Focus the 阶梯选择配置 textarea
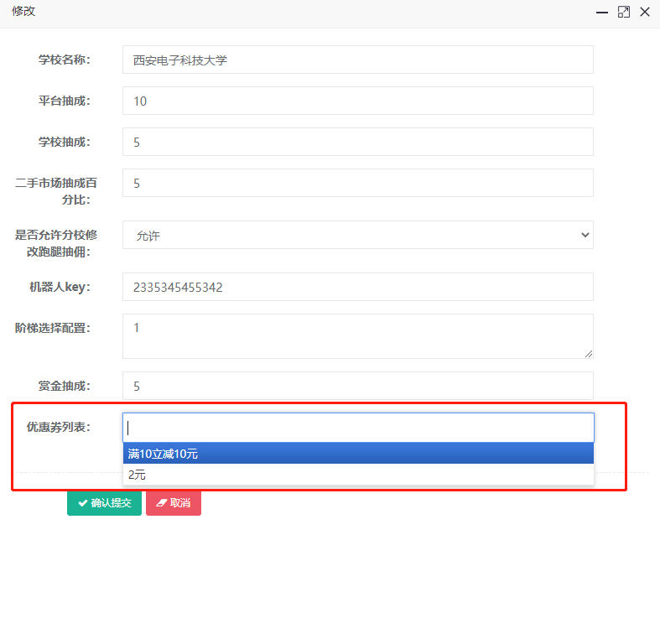Screen dimensions: 660x644 point(358,336)
